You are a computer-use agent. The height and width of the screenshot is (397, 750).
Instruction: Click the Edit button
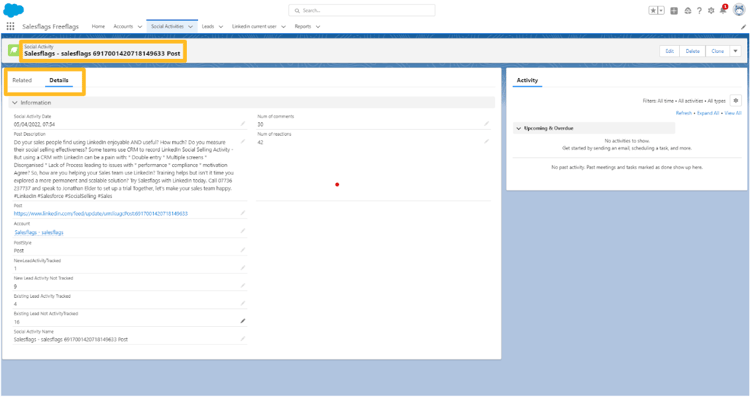point(670,51)
